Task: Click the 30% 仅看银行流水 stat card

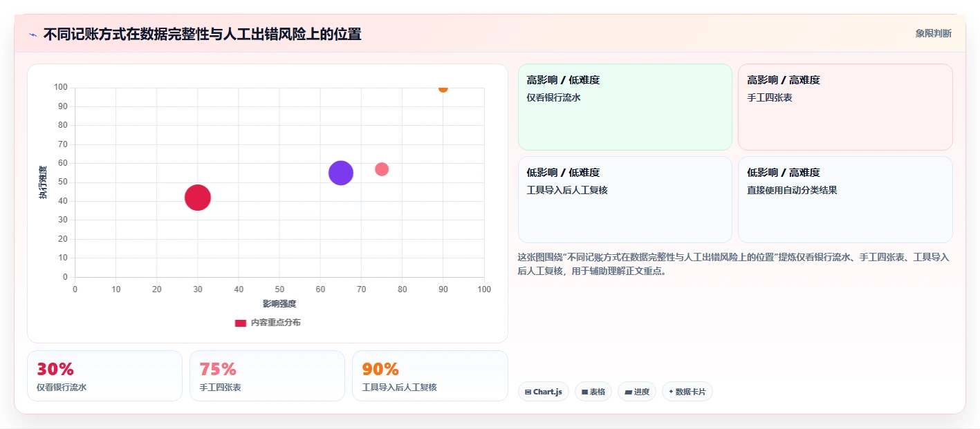Action: (x=104, y=376)
